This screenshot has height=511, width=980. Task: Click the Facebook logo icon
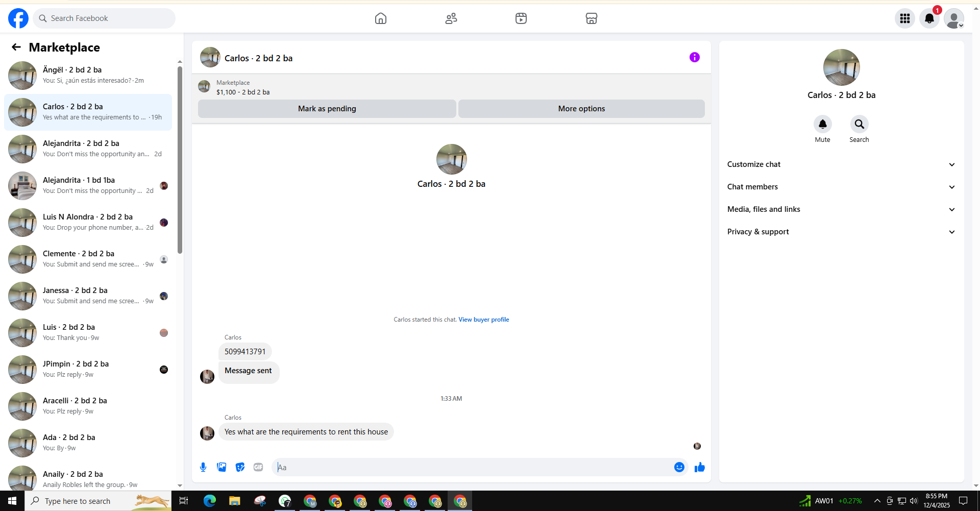coord(18,18)
